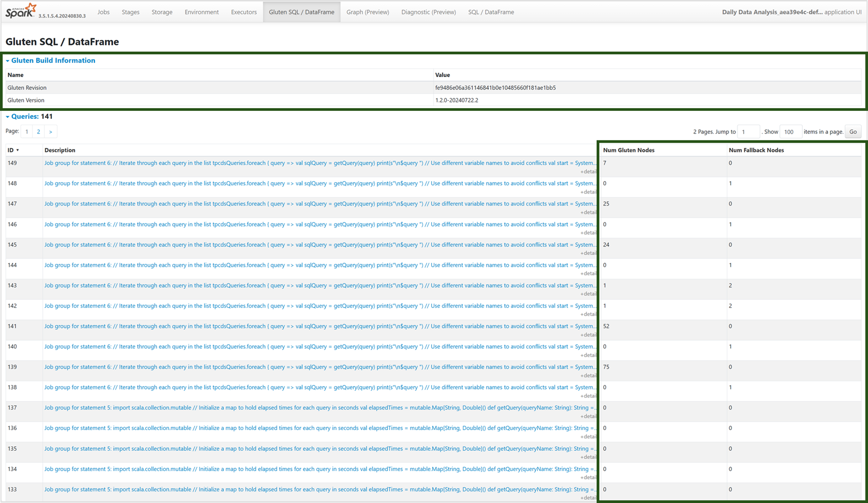This screenshot has width=868, height=503.
Task: Click the items per page input
Action: 790,131
